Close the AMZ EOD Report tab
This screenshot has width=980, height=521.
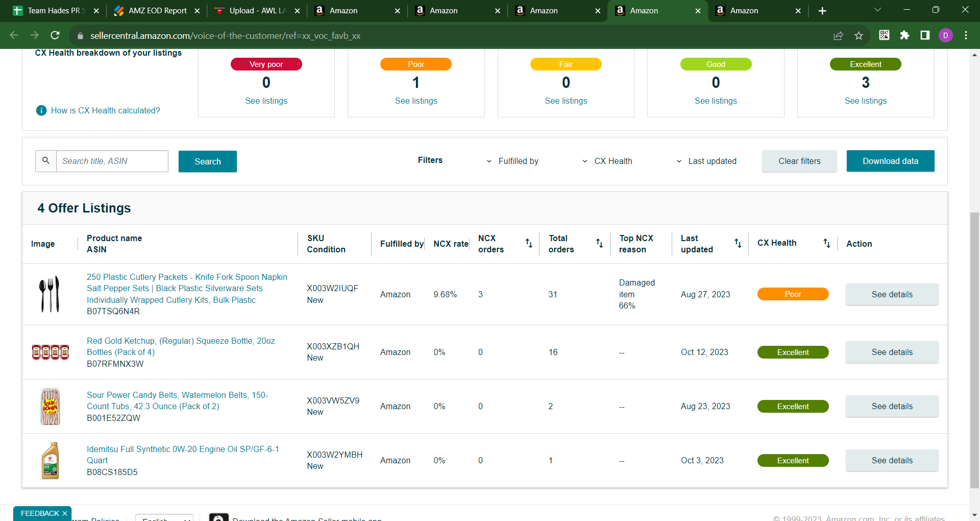[197, 11]
